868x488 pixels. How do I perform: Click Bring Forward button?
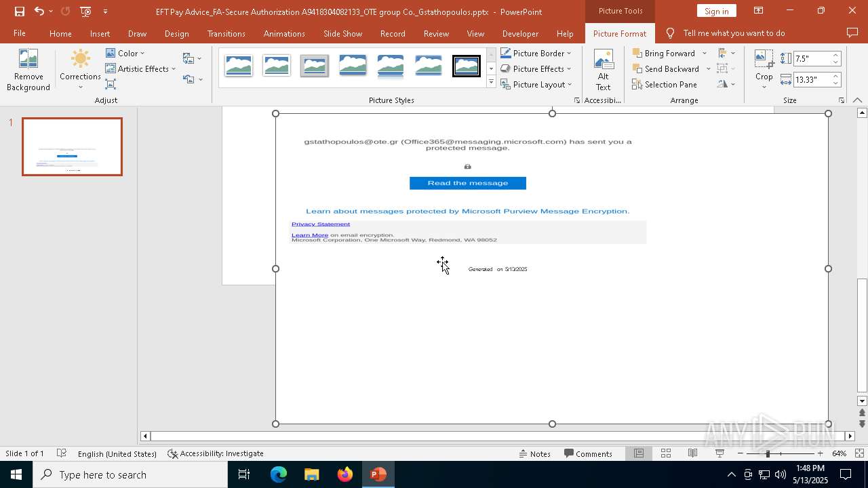tap(664, 53)
